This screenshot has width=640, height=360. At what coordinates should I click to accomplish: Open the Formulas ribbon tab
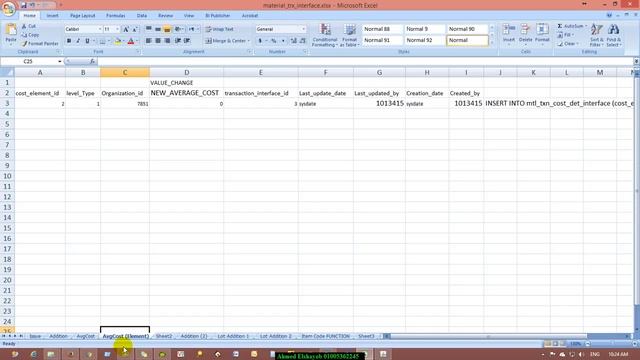coord(116,16)
